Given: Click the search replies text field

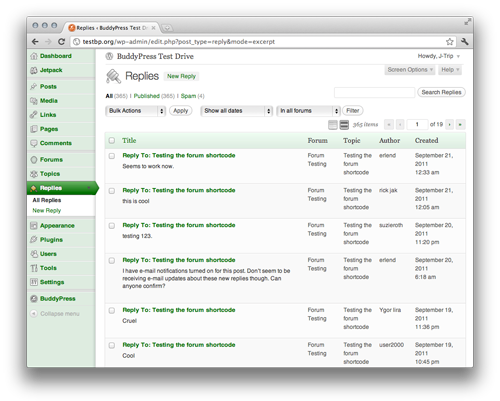Looking at the screenshot, I should (375, 92).
